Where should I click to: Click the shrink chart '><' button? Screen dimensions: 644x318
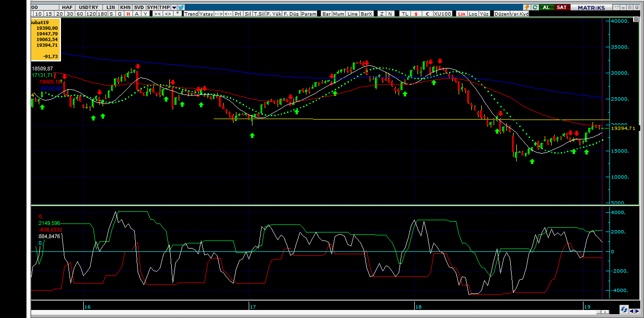coord(157,14)
